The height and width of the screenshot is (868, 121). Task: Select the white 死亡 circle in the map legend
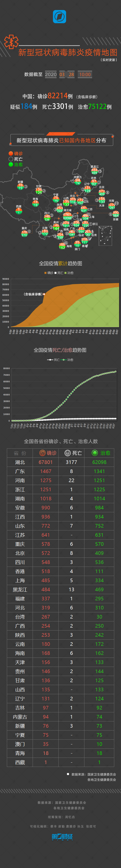pos(11,159)
